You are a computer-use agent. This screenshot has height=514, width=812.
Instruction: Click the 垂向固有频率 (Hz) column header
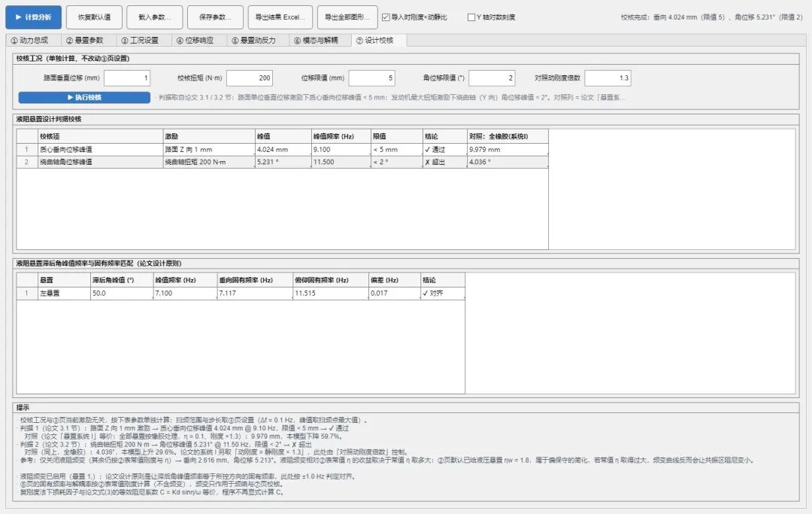click(x=255, y=280)
